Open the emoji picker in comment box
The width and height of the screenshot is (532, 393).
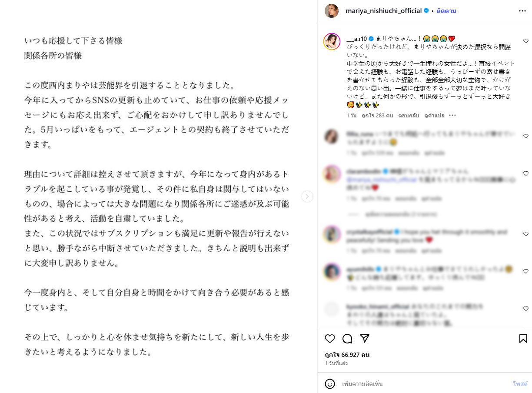pos(330,384)
